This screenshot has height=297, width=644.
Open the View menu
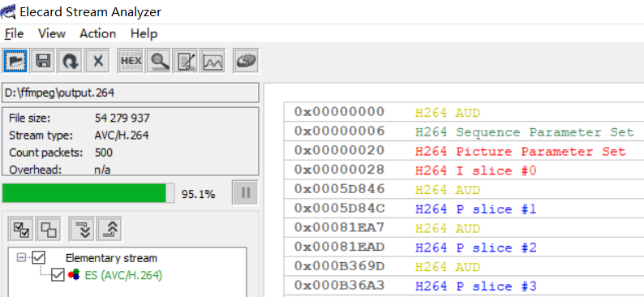coord(52,33)
